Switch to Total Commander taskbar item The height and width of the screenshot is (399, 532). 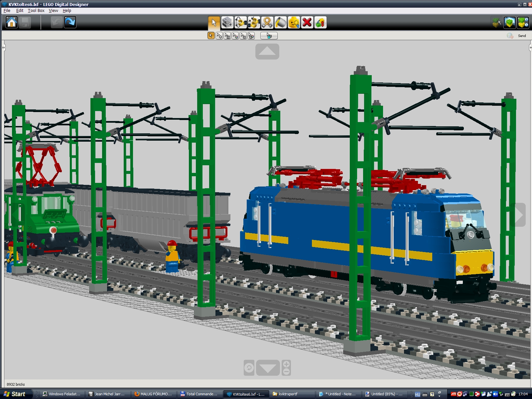click(199, 394)
